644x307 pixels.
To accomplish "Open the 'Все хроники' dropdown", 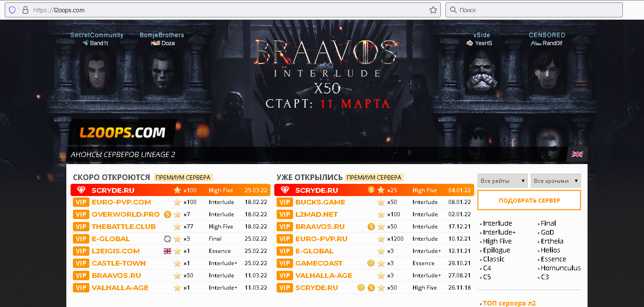I will click(x=556, y=181).
